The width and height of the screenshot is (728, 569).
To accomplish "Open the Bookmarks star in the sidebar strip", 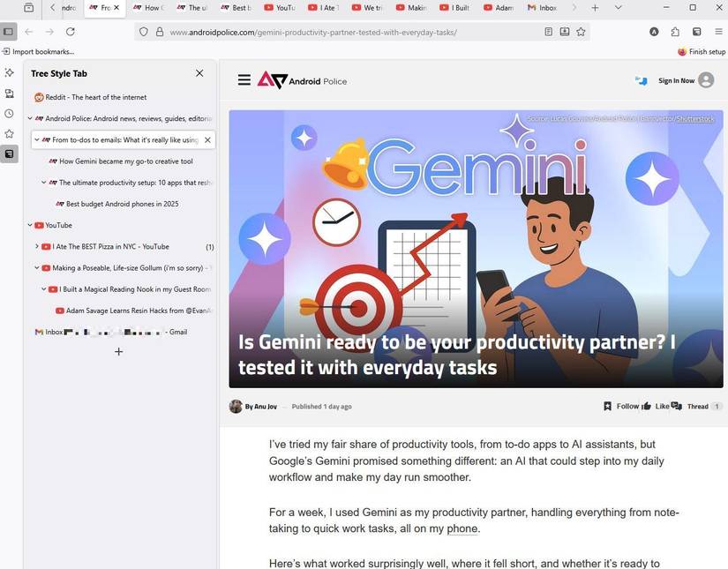I will [9, 134].
